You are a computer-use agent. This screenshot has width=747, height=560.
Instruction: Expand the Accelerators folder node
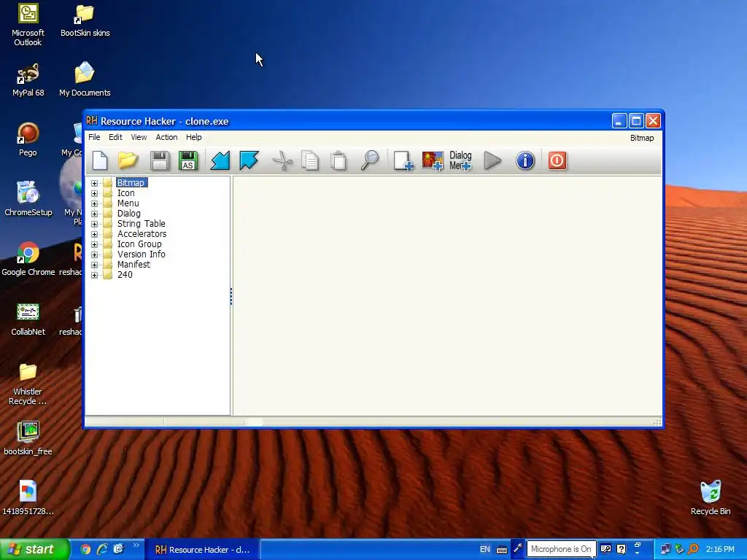[94, 234]
